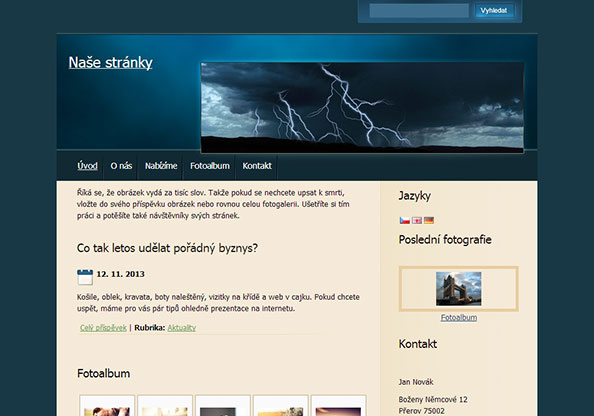Open the Fotoalbum link under the photo
594x416 pixels.
459,317
